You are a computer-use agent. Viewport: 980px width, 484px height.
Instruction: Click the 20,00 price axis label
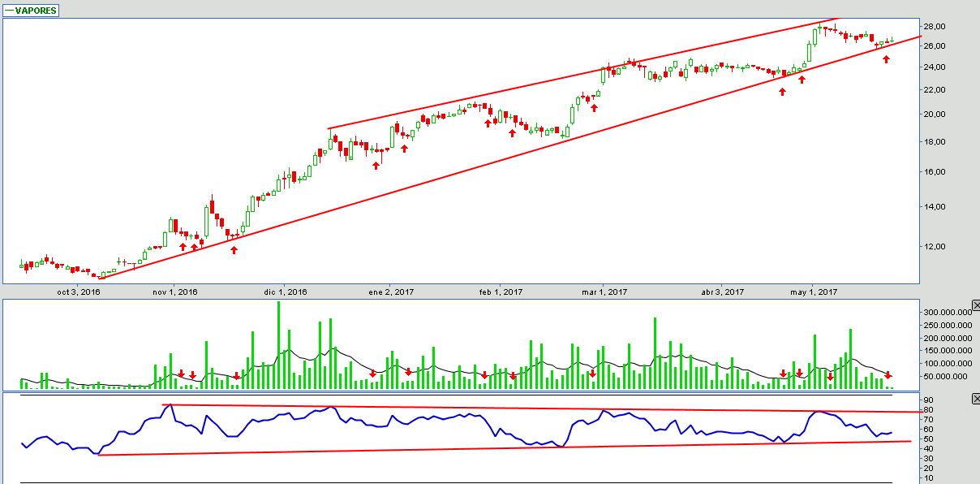[x=936, y=115]
